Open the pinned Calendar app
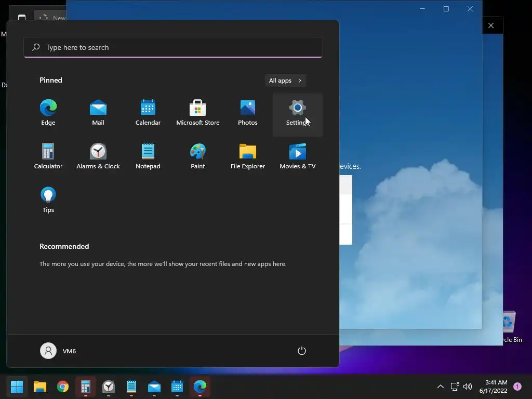This screenshot has width=532, height=399. 148,113
